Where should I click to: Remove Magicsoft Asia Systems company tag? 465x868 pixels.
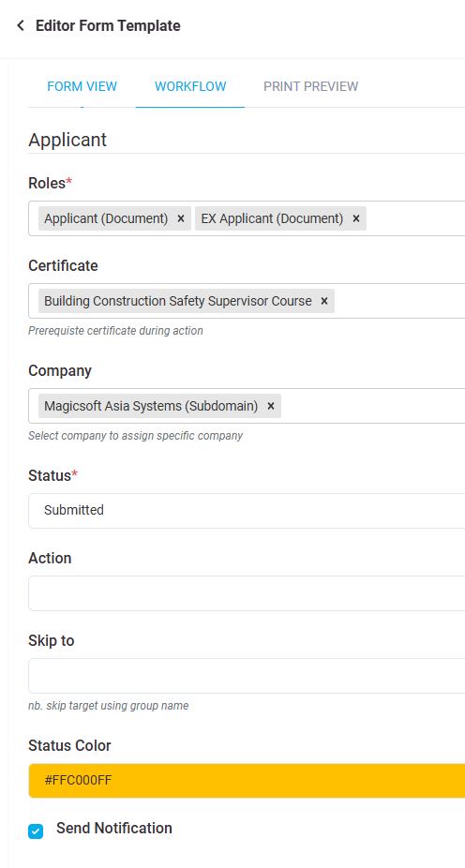[x=271, y=406]
